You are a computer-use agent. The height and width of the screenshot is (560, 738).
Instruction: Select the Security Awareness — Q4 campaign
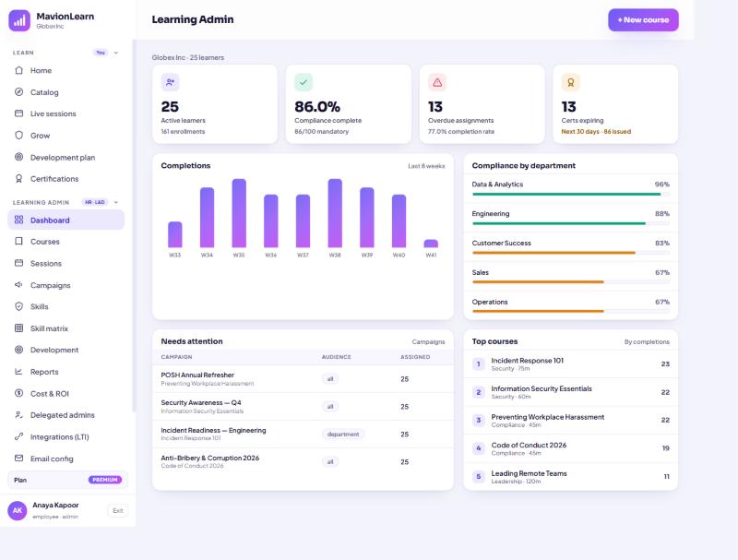303,407
